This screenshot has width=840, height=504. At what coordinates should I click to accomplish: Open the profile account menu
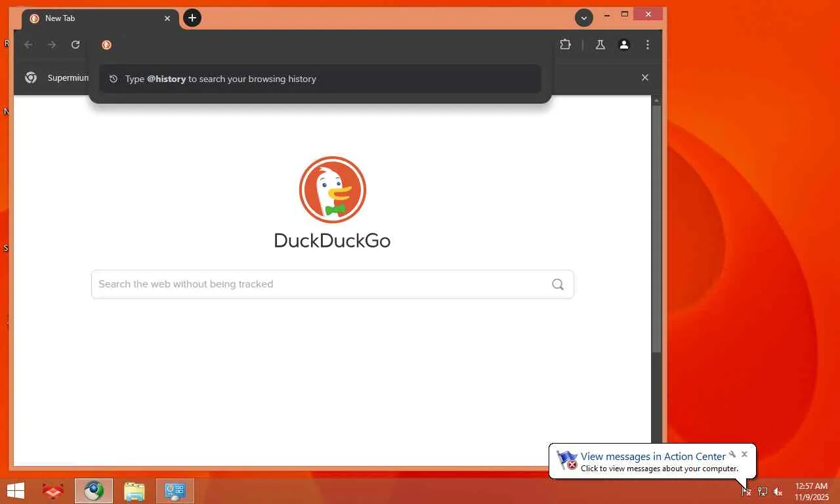pos(624,45)
